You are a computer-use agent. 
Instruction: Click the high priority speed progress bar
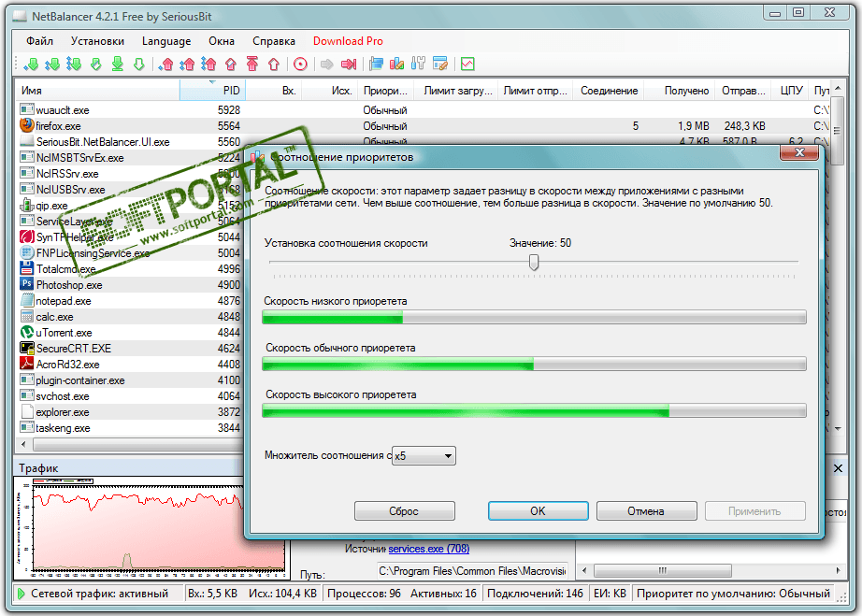click(x=535, y=410)
